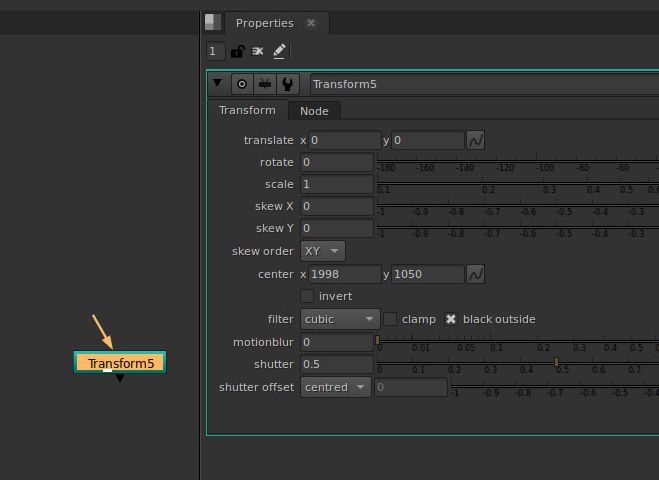
Task: Collapse the Transform5 panel with the triangle
Action: tap(217, 82)
